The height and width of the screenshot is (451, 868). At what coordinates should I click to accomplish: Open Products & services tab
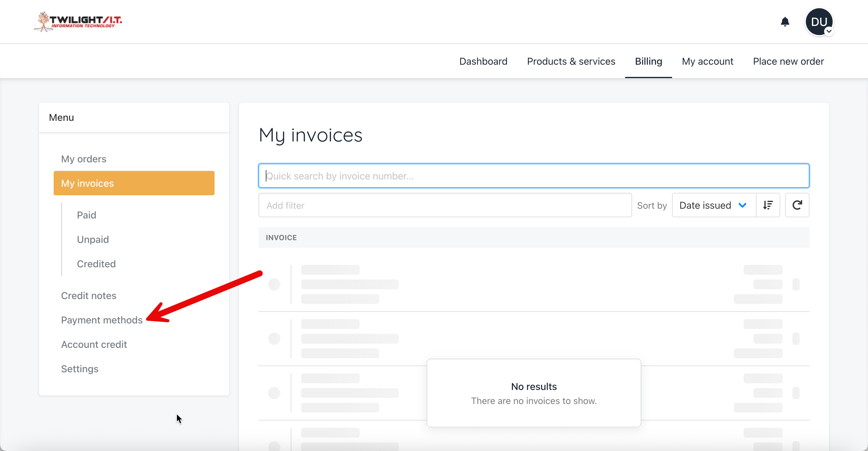(x=571, y=61)
